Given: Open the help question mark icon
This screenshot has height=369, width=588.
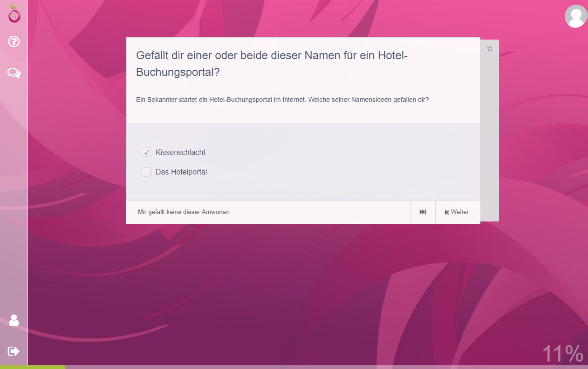Looking at the screenshot, I should (14, 42).
